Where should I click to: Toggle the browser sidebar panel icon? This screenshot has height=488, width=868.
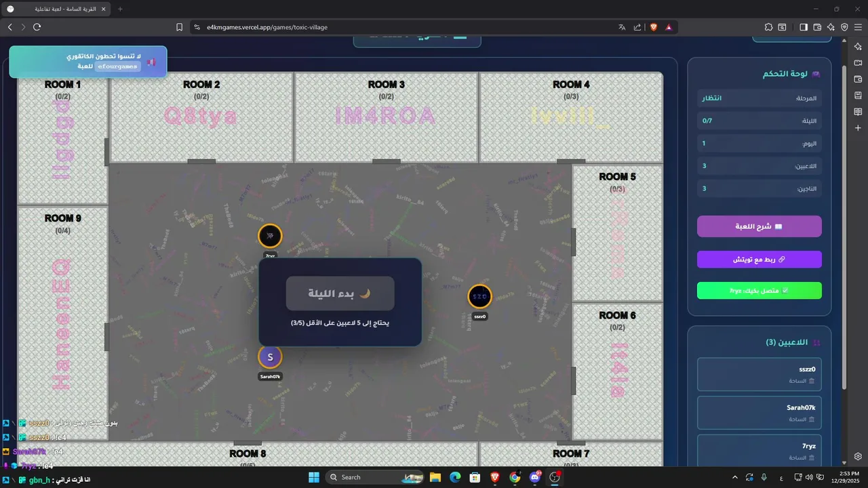(804, 27)
